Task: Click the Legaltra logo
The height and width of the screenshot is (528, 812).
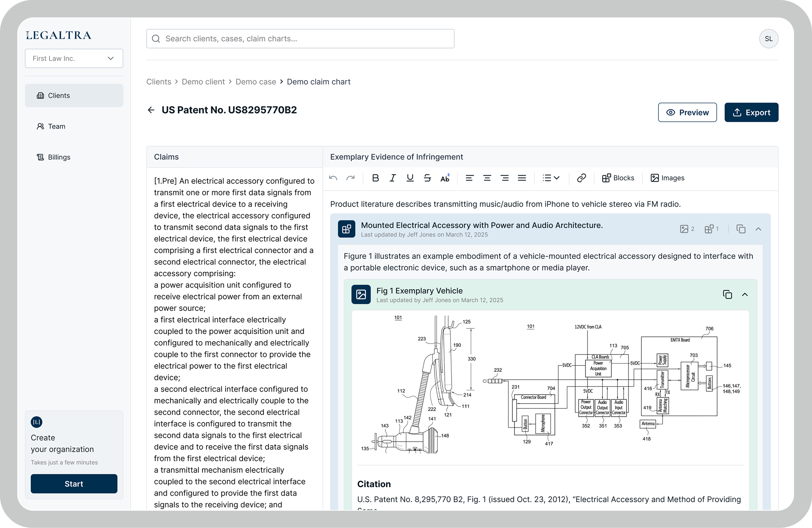Action: click(59, 35)
